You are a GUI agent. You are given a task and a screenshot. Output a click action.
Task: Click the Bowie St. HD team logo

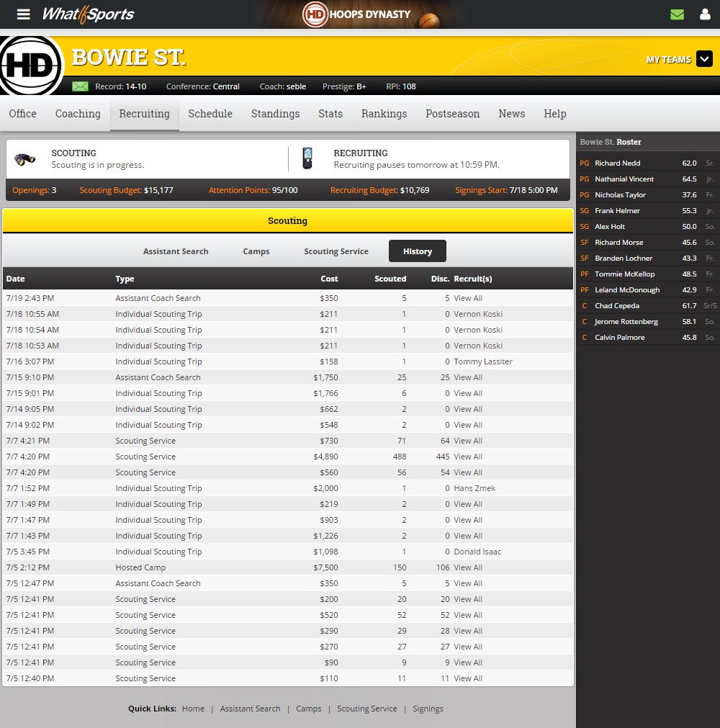click(30, 66)
